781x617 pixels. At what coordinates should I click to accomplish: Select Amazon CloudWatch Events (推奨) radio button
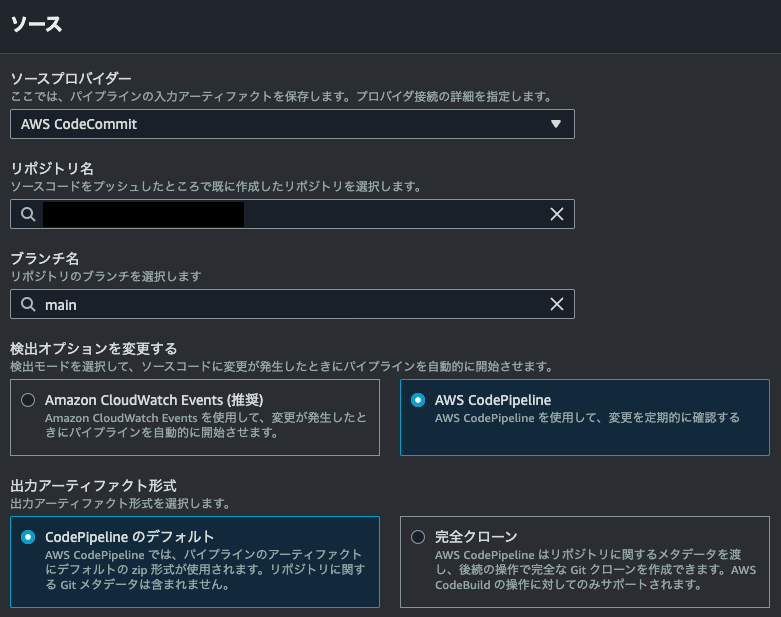click(x=28, y=400)
